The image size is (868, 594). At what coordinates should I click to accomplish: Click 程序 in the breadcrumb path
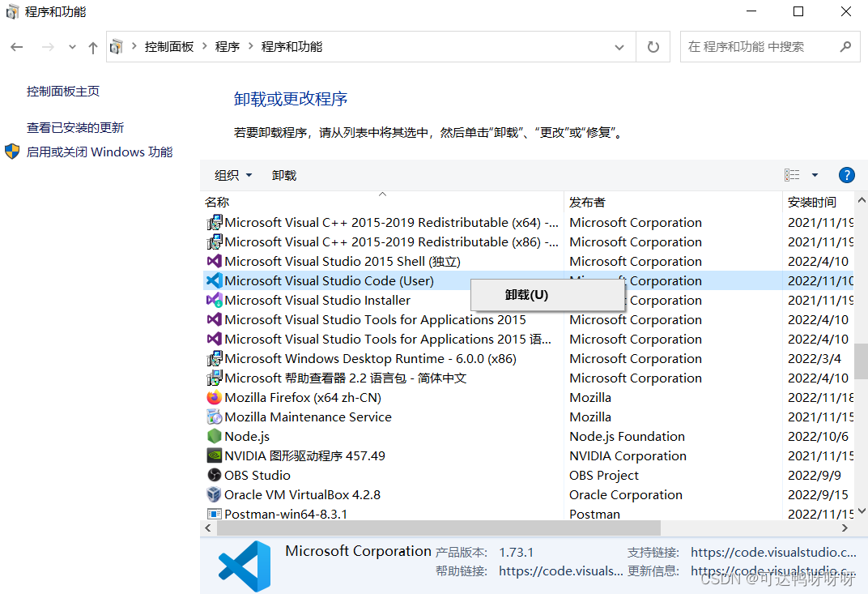(x=227, y=46)
